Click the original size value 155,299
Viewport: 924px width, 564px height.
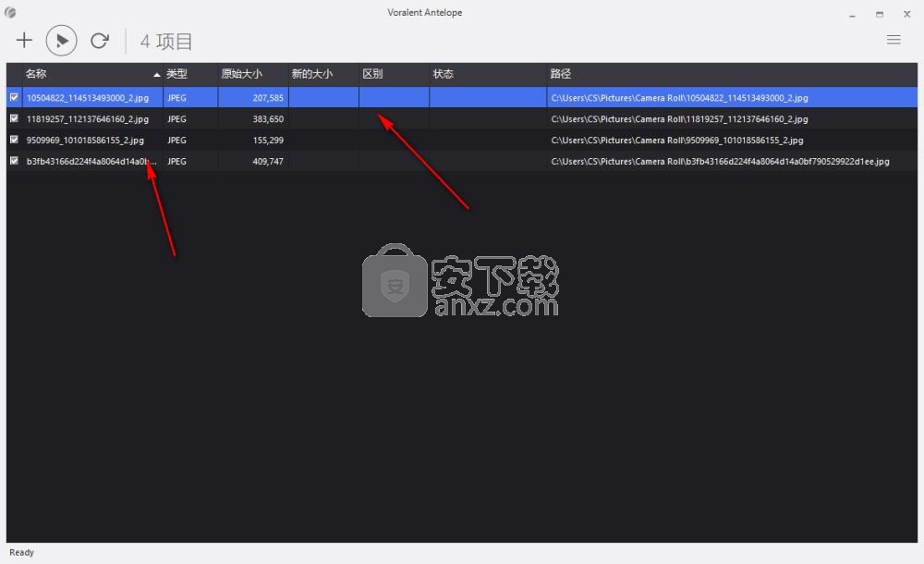[268, 141]
